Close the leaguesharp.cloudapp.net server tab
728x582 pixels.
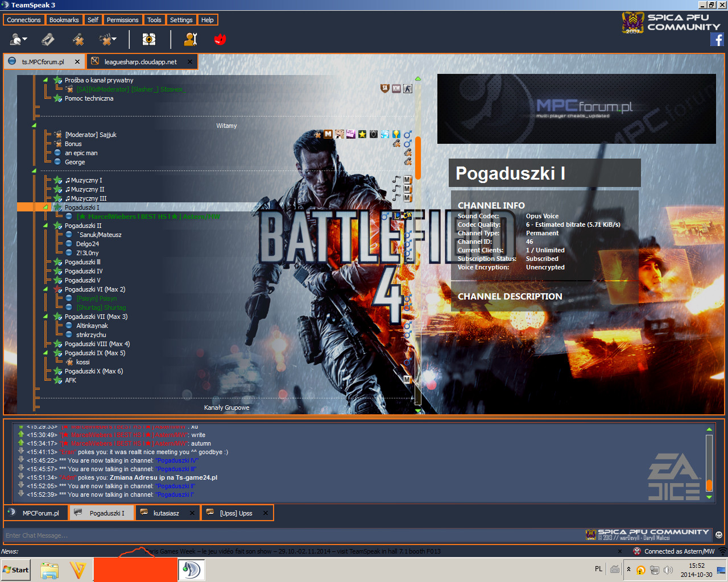(190, 62)
